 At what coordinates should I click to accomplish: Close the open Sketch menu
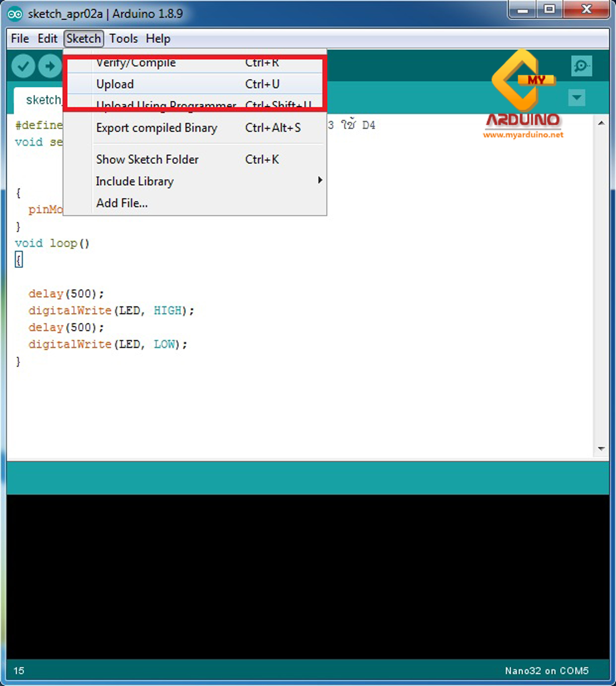coord(84,39)
